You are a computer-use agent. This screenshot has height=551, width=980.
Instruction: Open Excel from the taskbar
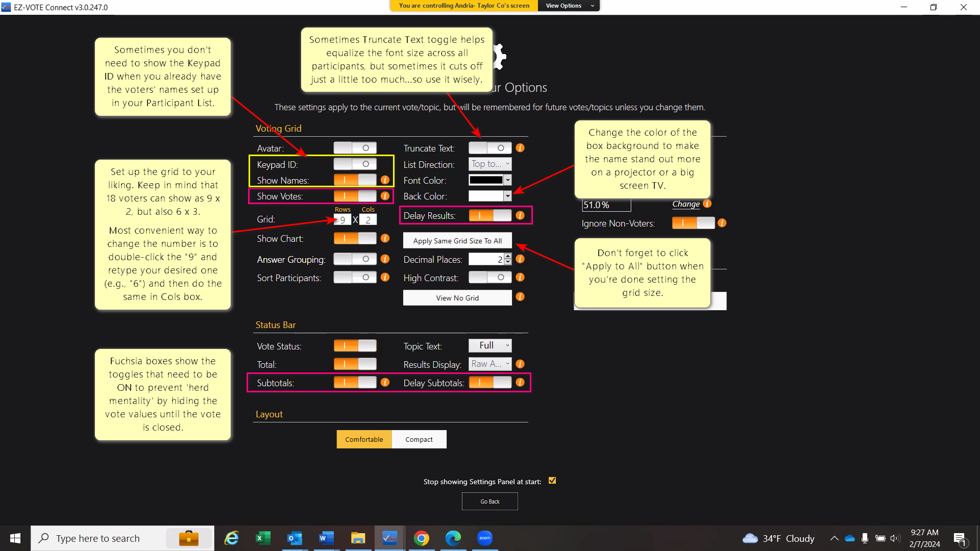tap(263, 538)
